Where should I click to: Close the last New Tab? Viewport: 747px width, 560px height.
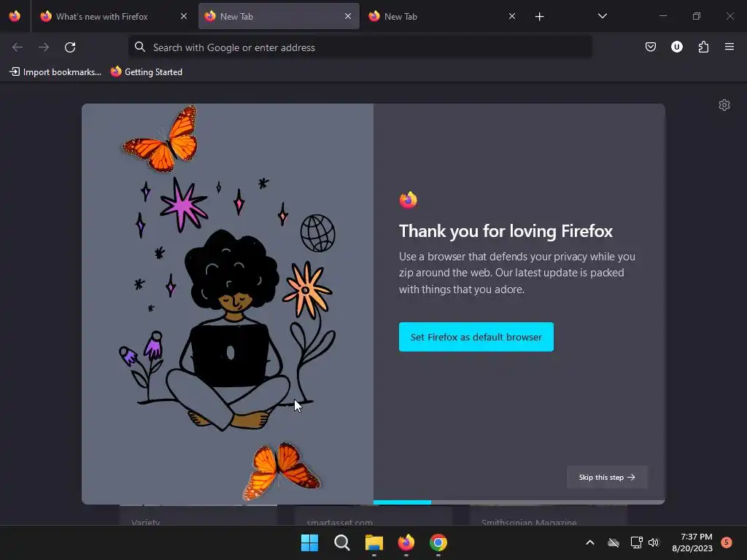coord(511,16)
